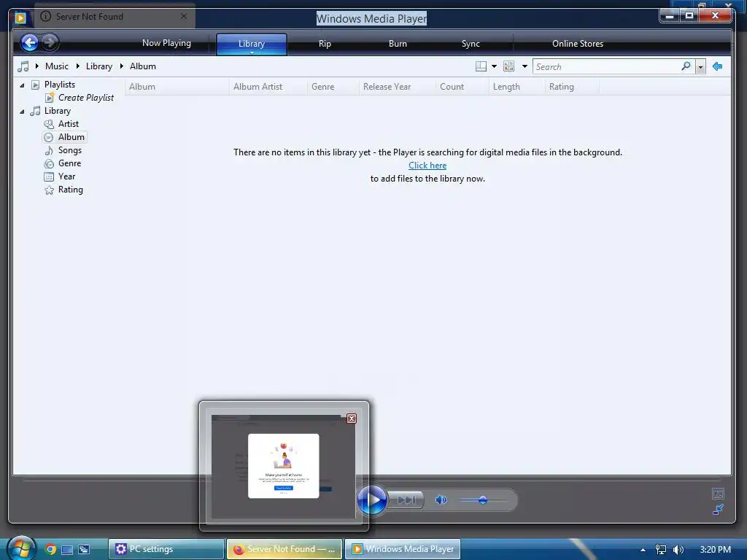
Task: Click the 'Click here' link
Action: click(x=427, y=166)
